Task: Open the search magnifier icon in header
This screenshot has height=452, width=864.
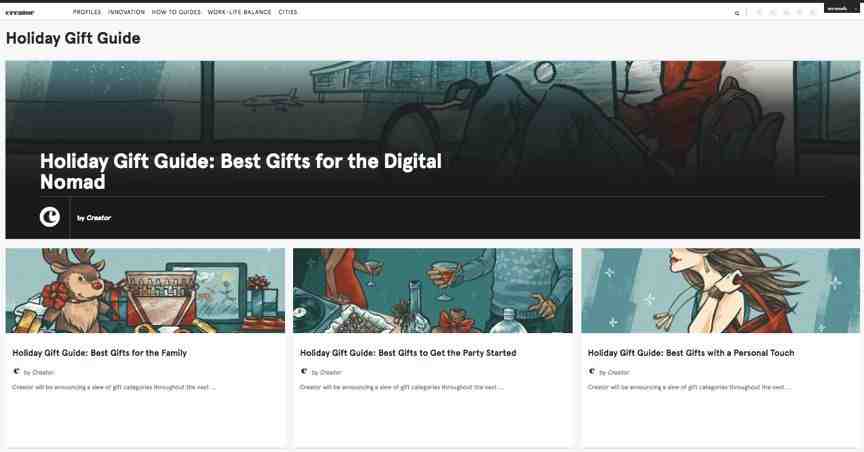Action: (x=737, y=13)
